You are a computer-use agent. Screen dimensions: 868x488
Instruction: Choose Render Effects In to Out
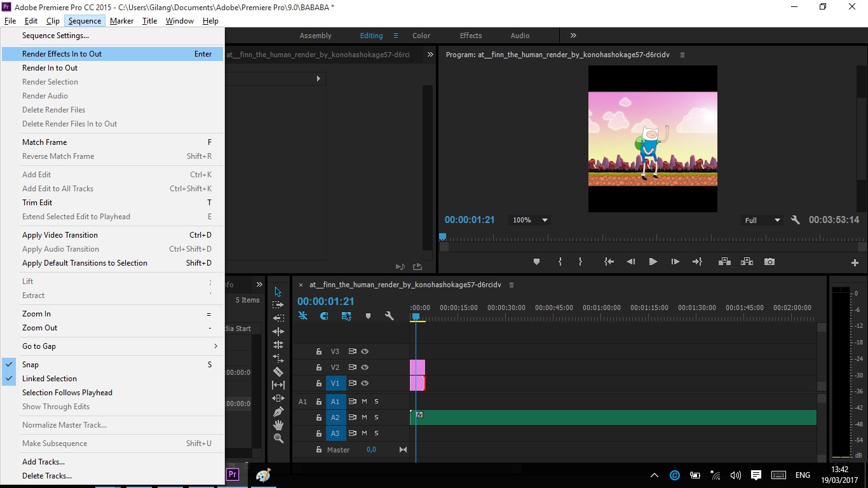point(112,54)
